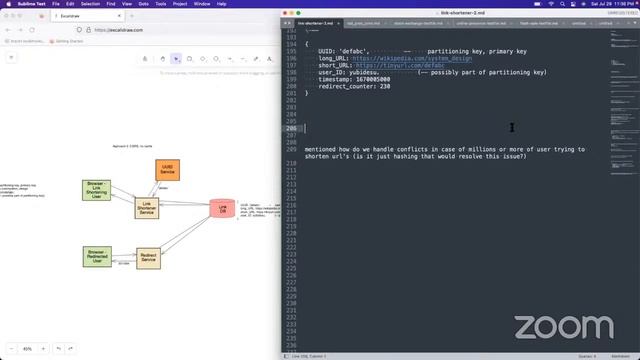
Task: Select the Excalidraw pencil draw tool
Action: 256,59
